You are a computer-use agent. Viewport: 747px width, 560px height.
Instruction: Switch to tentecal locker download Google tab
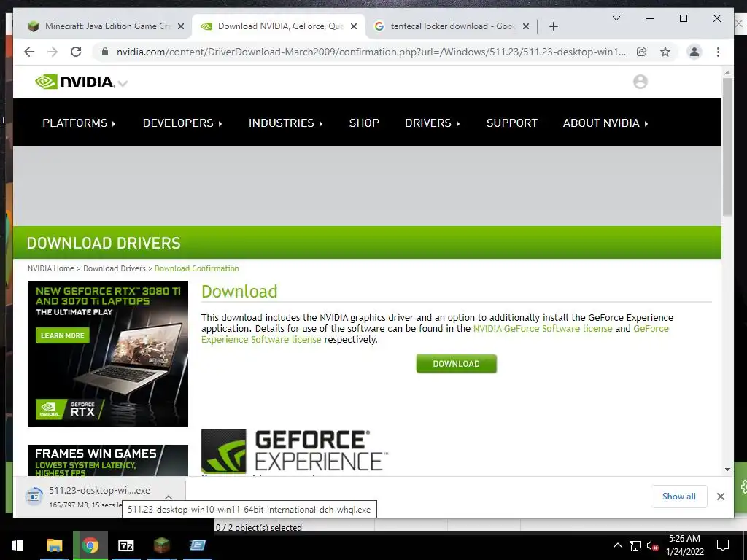(452, 26)
